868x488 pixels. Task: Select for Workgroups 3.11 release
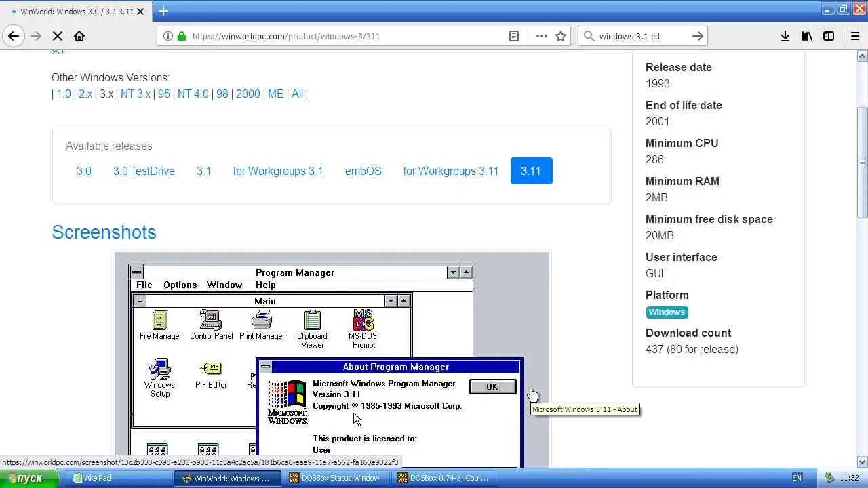click(x=451, y=171)
